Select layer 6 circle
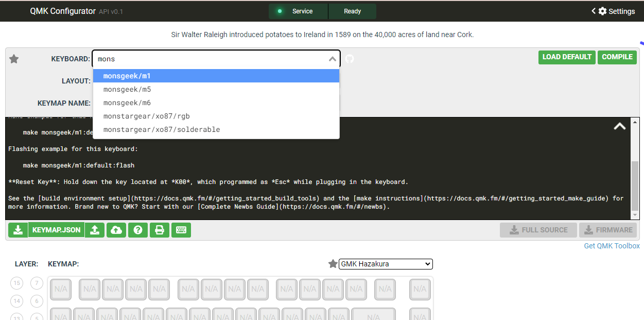 coord(37,301)
